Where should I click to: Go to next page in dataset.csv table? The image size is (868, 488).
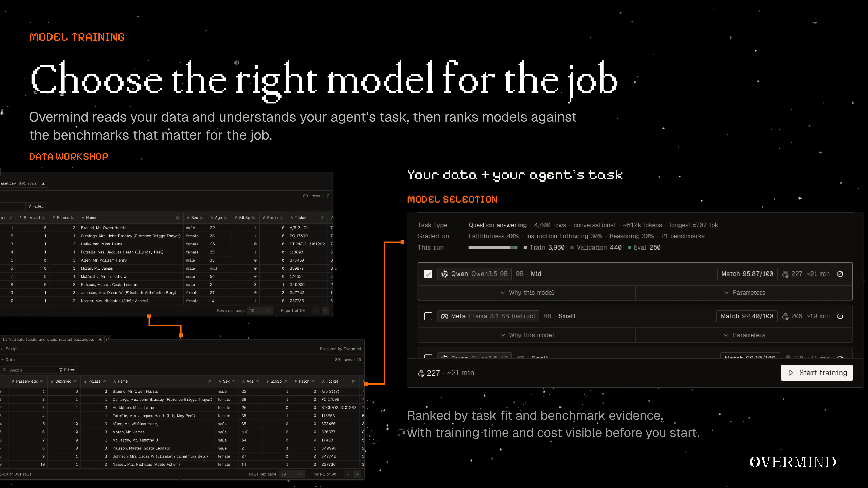click(x=325, y=311)
